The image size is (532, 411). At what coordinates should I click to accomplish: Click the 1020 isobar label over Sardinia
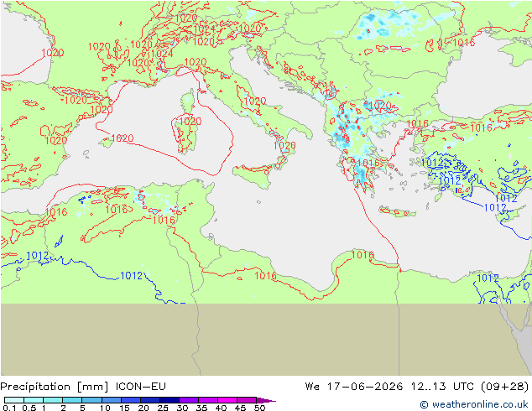[190, 122]
